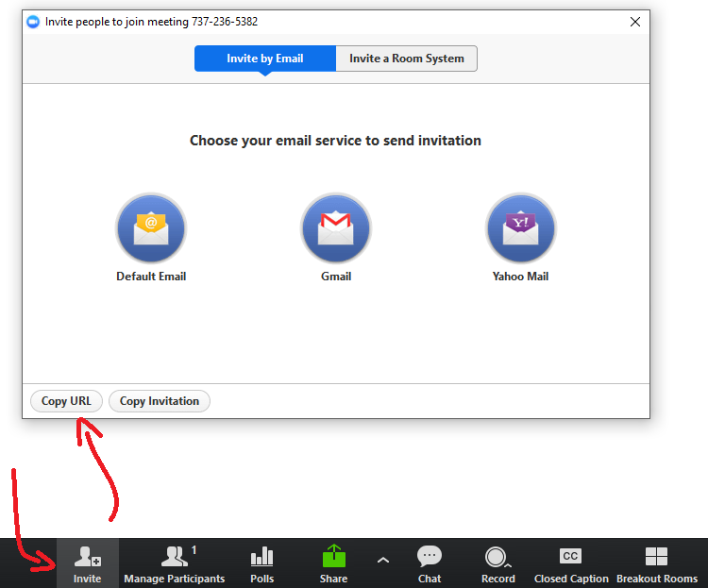Open the Manage Participants panel
This screenshot has height=588, width=708.
pos(175,563)
